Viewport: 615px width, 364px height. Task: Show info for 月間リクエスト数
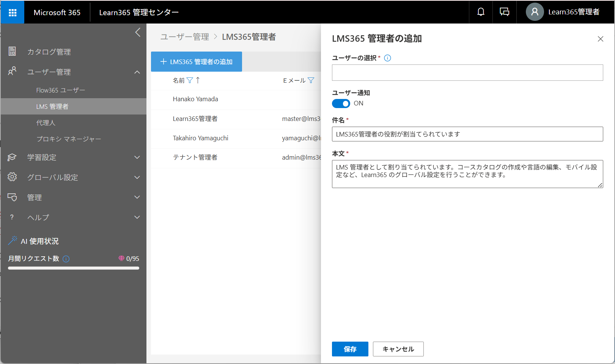pos(66,259)
